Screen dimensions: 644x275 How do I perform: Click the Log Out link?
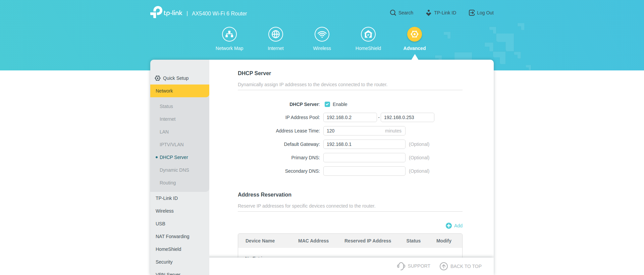click(x=481, y=13)
